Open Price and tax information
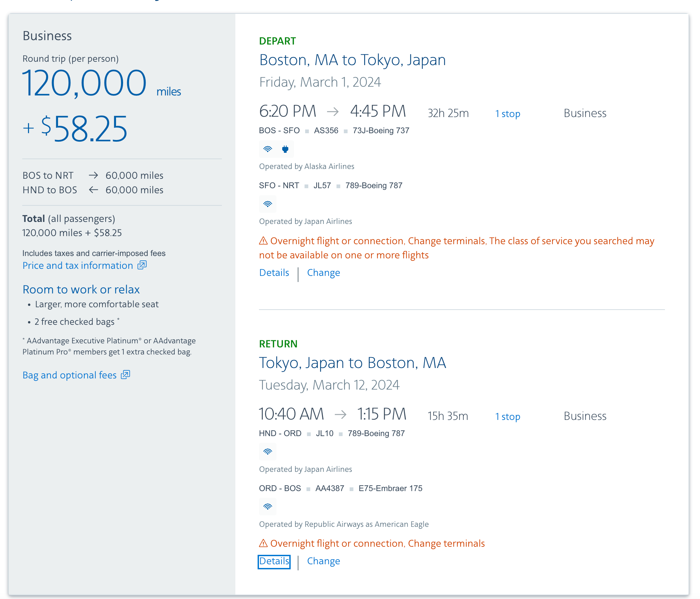This screenshot has height=599, width=700. 78,265
